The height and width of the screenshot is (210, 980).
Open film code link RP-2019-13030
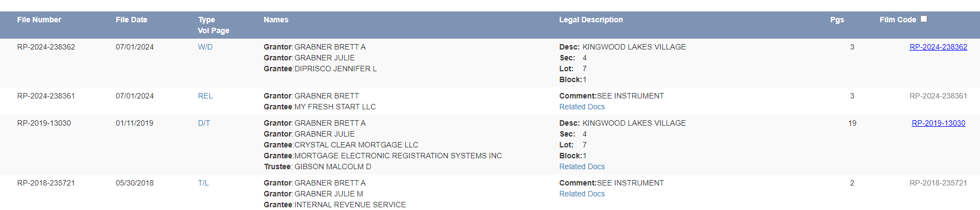click(x=938, y=123)
